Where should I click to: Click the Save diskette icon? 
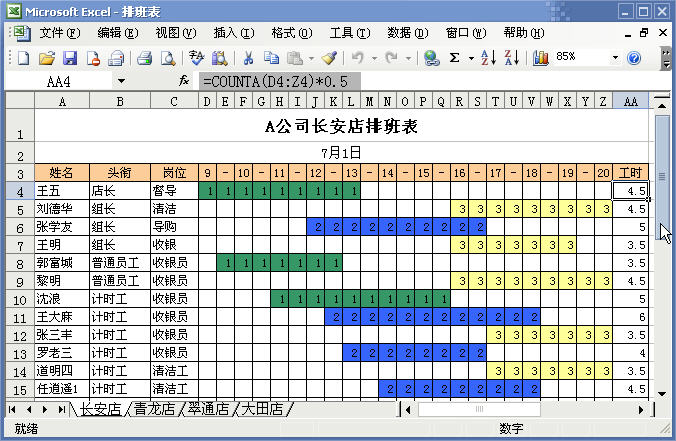[70, 58]
